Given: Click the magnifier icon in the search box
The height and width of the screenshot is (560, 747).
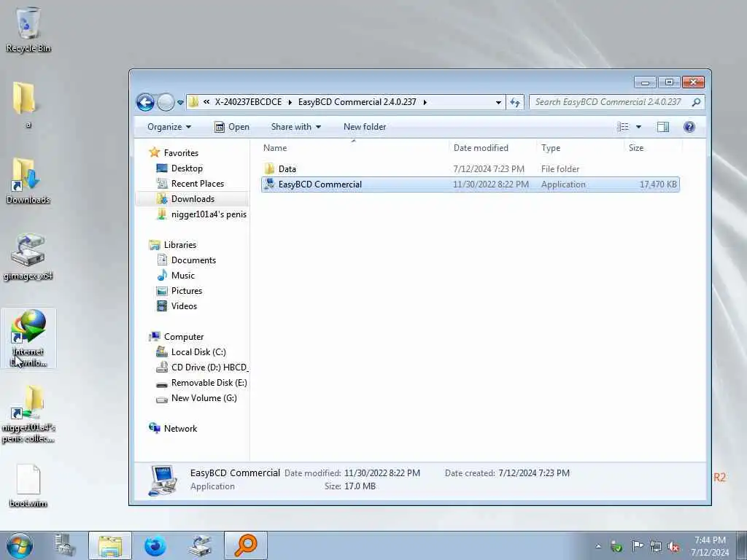Looking at the screenshot, I should [x=696, y=102].
